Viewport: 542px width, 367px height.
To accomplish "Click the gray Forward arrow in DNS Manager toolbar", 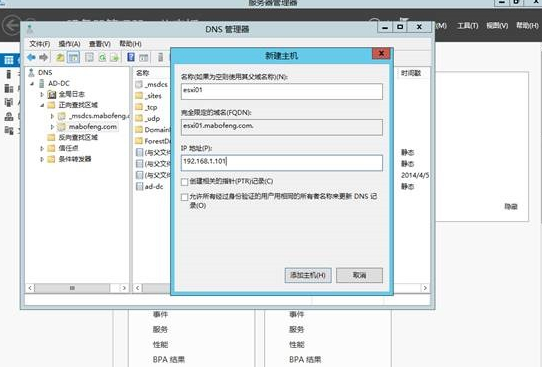I will pyautogui.click(x=44, y=57).
